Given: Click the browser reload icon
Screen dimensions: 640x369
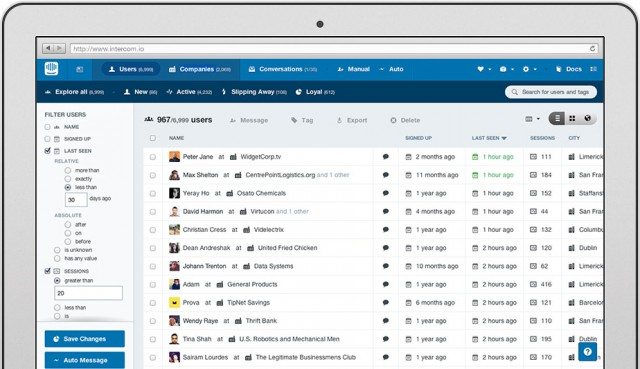Looking at the screenshot, I should (592, 49).
